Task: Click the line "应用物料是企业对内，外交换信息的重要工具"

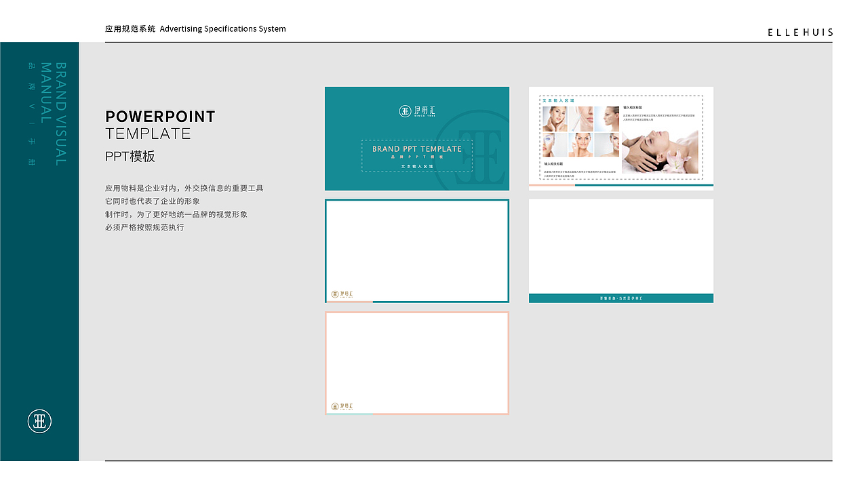Action: pyautogui.click(x=184, y=188)
